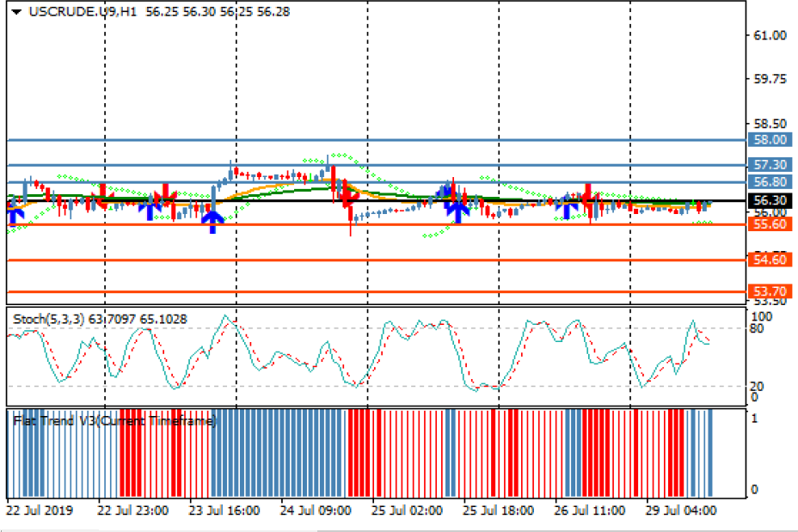The height and width of the screenshot is (532, 798).
Task: Open the chart dropdown triangle beside USCRUDE
Action: click(16, 12)
